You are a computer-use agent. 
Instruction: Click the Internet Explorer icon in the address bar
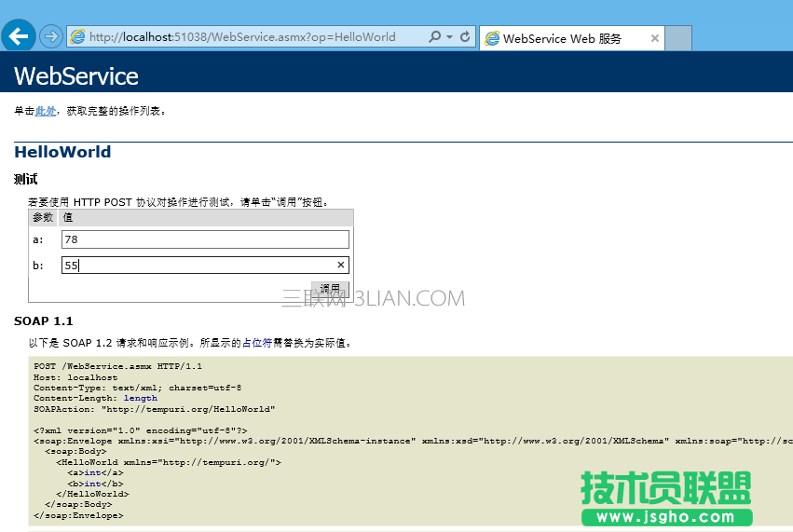(x=77, y=36)
